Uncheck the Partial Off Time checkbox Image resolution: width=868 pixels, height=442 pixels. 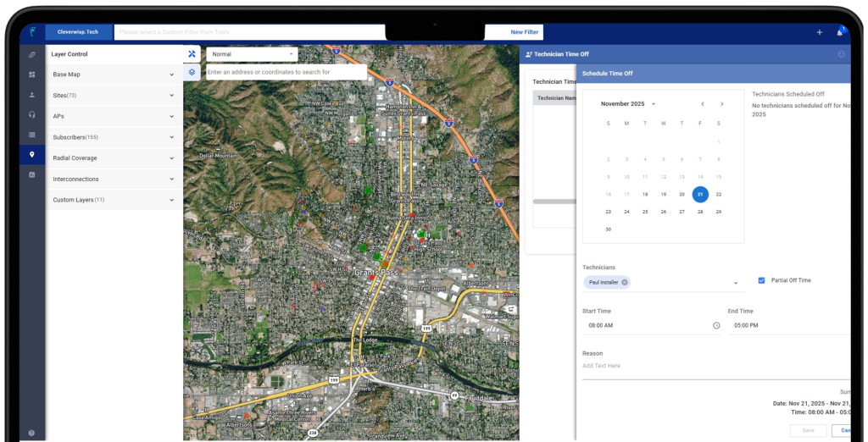[761, 280]
